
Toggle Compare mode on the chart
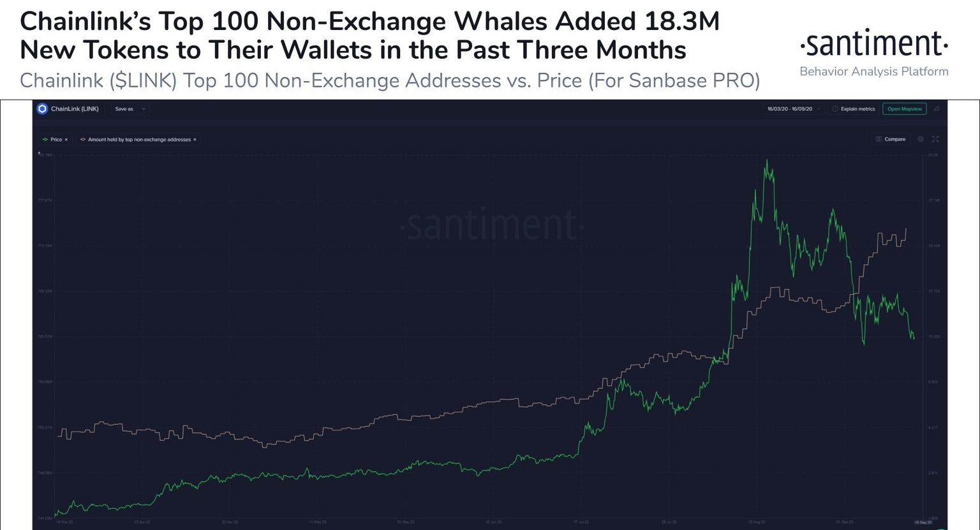pos(893,139)
